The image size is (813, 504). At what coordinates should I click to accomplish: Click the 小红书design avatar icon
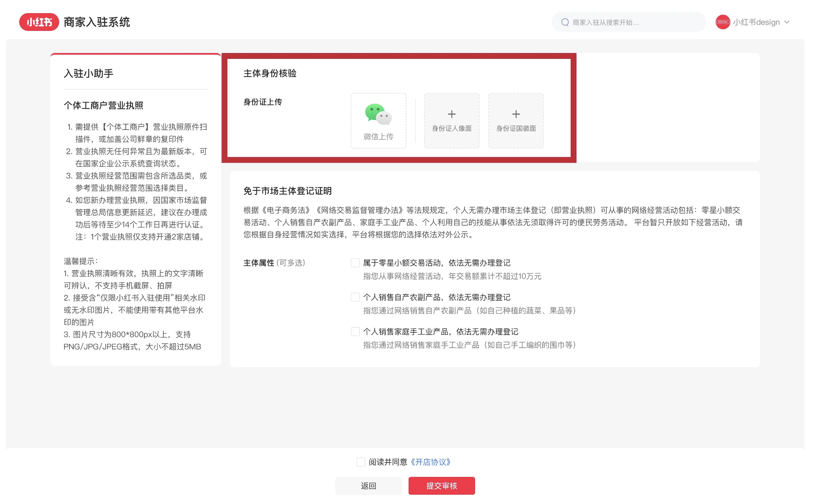[x=722, y=22]
